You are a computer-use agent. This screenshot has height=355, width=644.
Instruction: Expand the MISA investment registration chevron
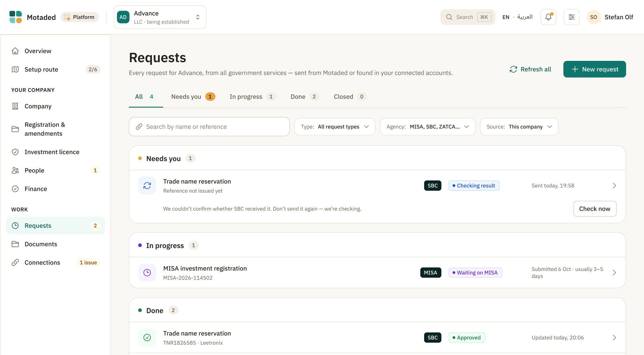pyautogui.click(x=614, y=273)
